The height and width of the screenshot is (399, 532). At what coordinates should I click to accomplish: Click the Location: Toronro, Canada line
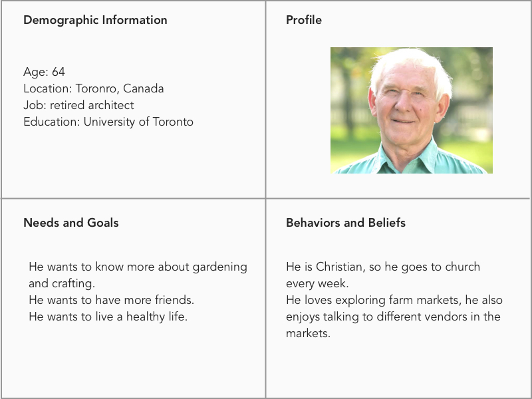coord(93,88)
